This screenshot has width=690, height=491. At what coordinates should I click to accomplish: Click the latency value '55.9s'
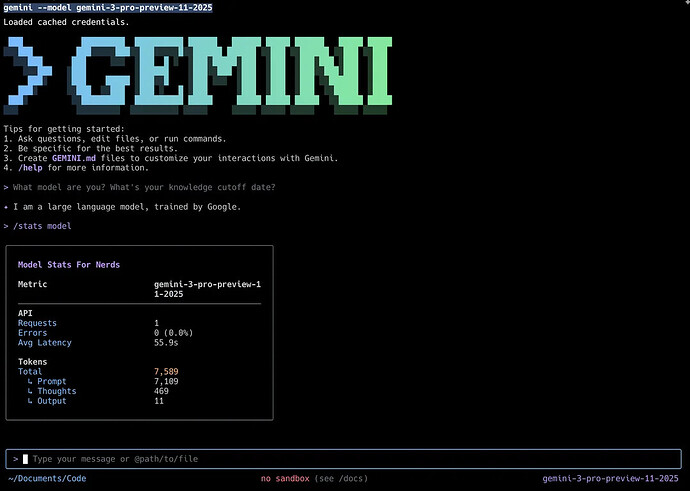click(x=166, y=342)
